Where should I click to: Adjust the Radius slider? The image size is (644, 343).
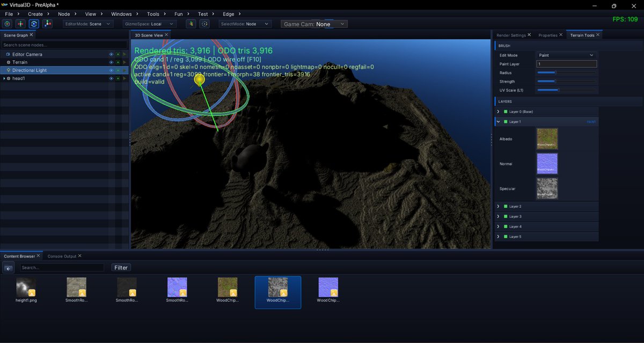(x=566, y=72)
